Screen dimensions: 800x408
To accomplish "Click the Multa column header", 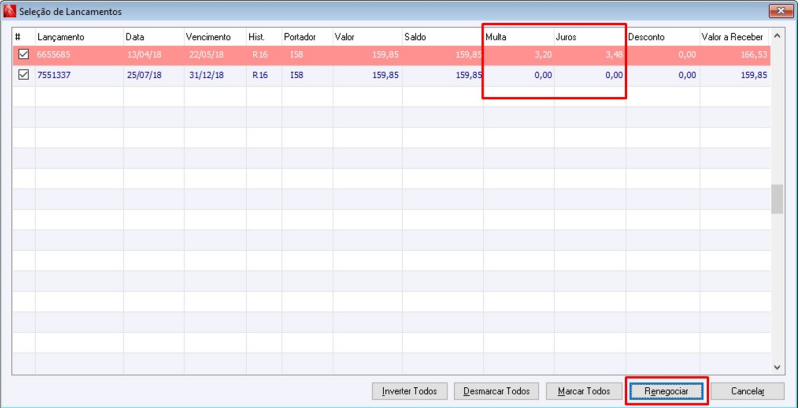I will coord(519,37).
